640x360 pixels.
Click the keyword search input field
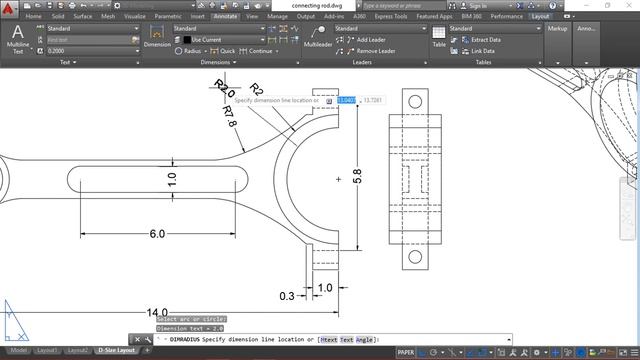coord(404,6)
